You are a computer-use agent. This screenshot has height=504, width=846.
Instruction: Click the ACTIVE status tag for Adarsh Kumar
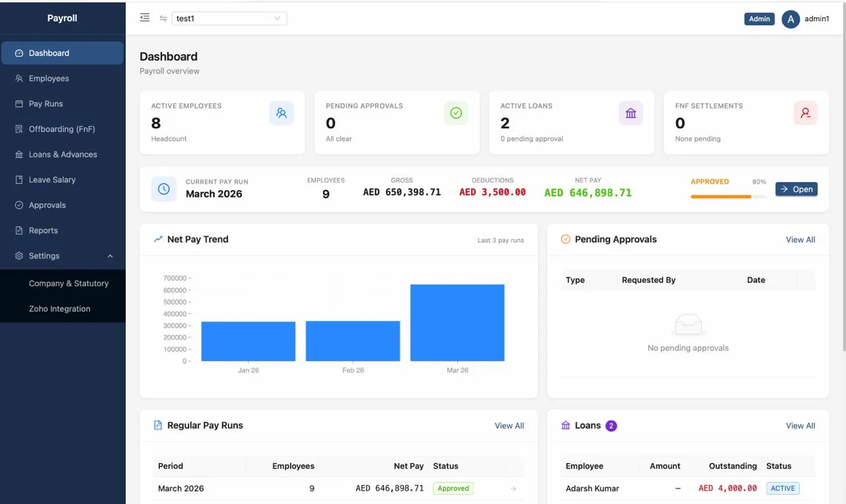point(783,489)
